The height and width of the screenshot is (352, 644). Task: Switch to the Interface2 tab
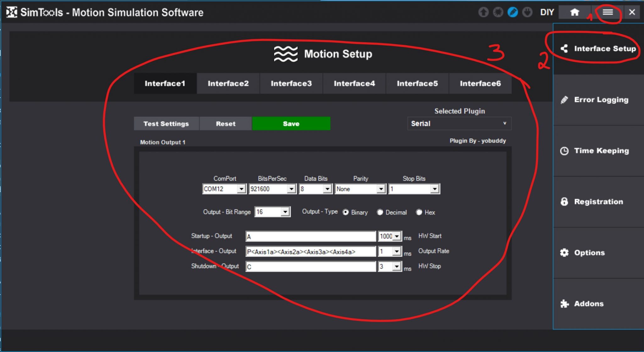click(228, 83)
